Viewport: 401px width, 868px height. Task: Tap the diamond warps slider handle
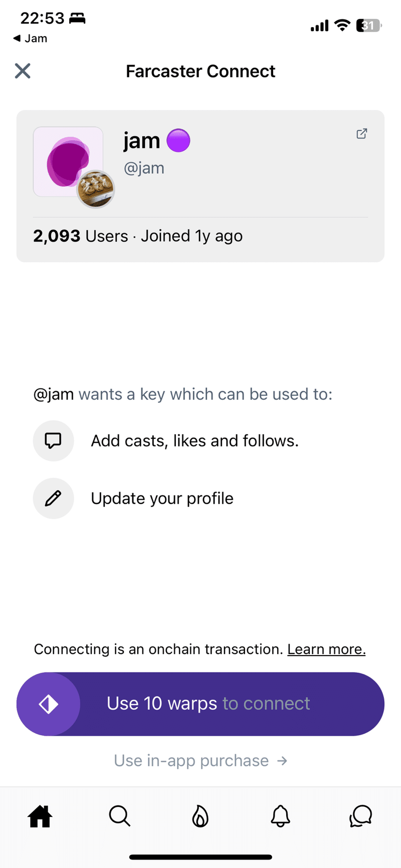point(49,704)
